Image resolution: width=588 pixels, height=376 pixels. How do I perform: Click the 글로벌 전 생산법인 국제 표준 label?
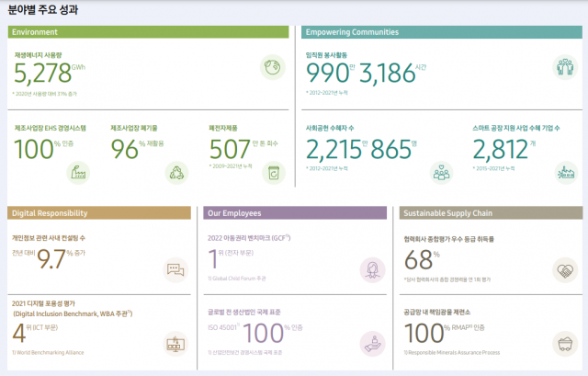pos(244,312)
